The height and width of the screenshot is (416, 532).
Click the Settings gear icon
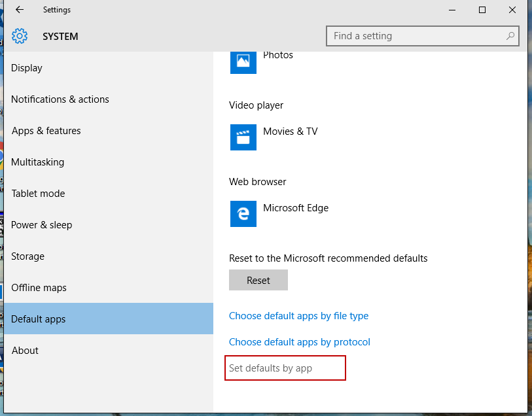(20, 36)
